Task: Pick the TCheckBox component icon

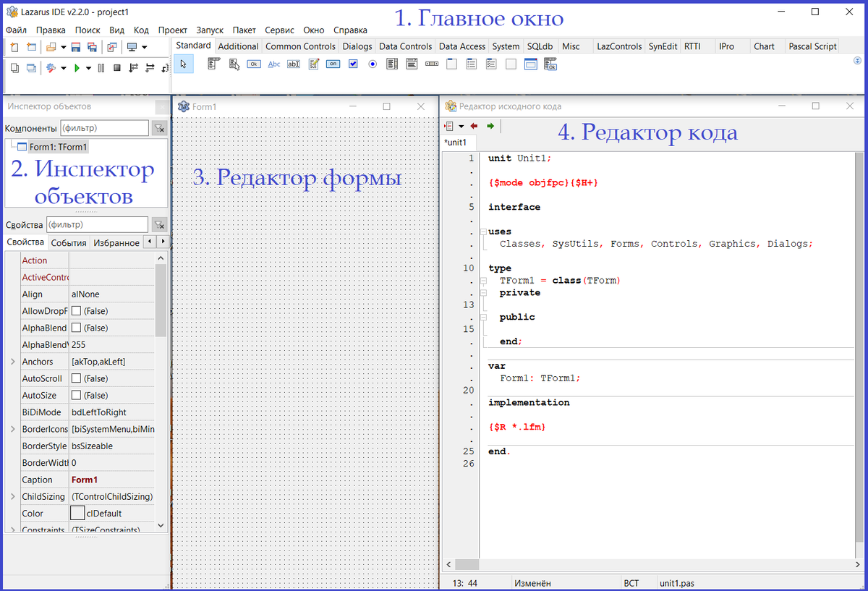Action: point(353,64)
